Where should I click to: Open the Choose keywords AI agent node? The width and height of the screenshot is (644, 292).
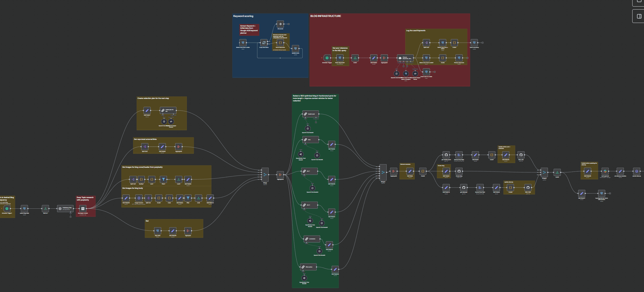point(405,58)
